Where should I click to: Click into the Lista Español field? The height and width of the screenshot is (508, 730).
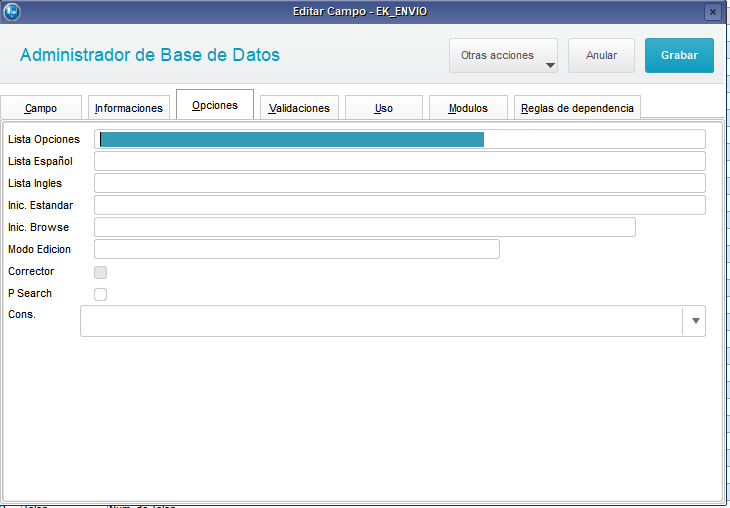tap(400, 161)
